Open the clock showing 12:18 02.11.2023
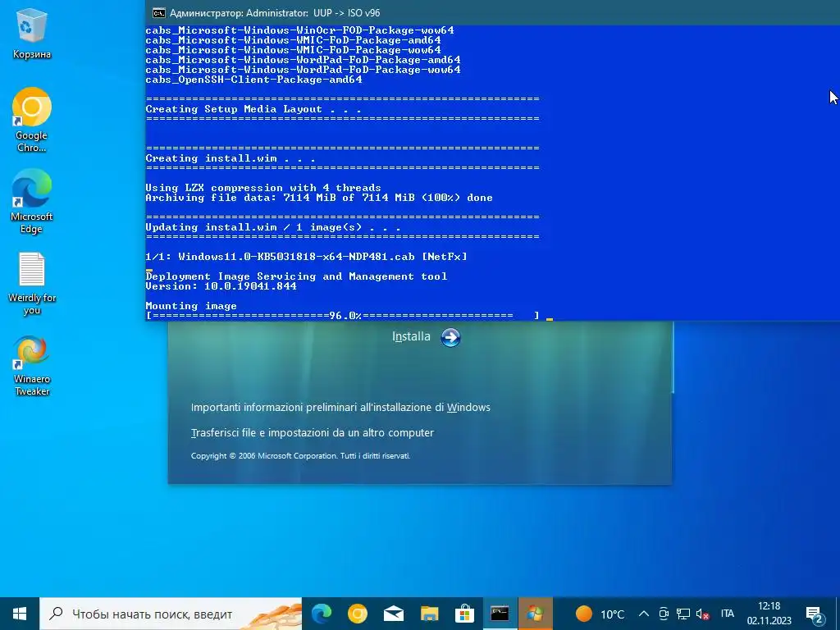Image resolution: width=840 pixels, height=630 pixels. pos(769,614)
